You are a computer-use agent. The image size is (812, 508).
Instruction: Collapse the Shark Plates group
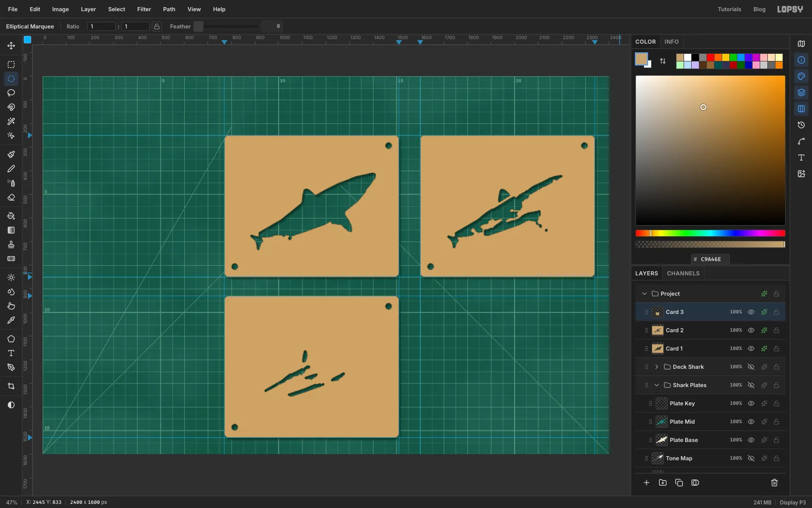[x=657, y=385]
